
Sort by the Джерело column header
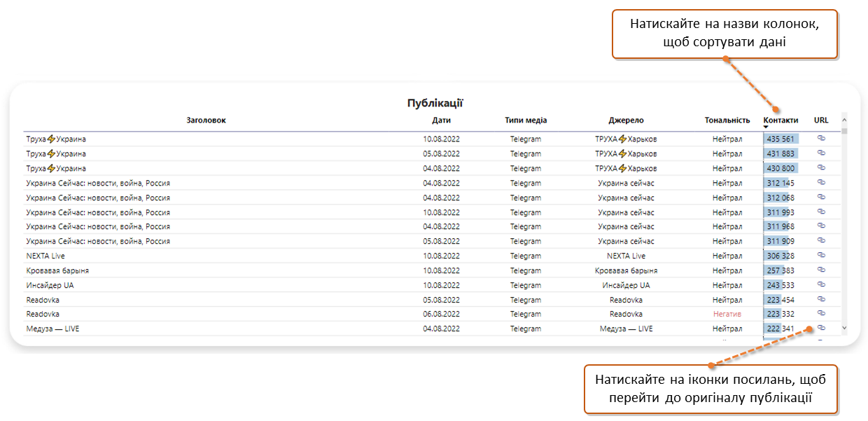[626, 120]
